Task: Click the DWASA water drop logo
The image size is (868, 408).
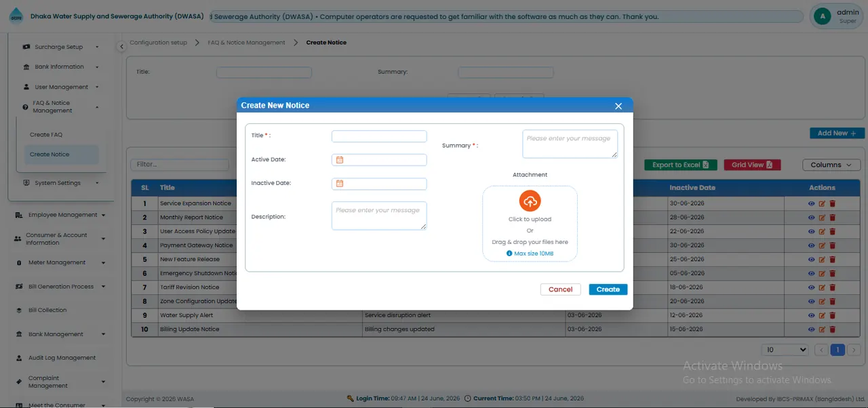Action: click(16, 16)
